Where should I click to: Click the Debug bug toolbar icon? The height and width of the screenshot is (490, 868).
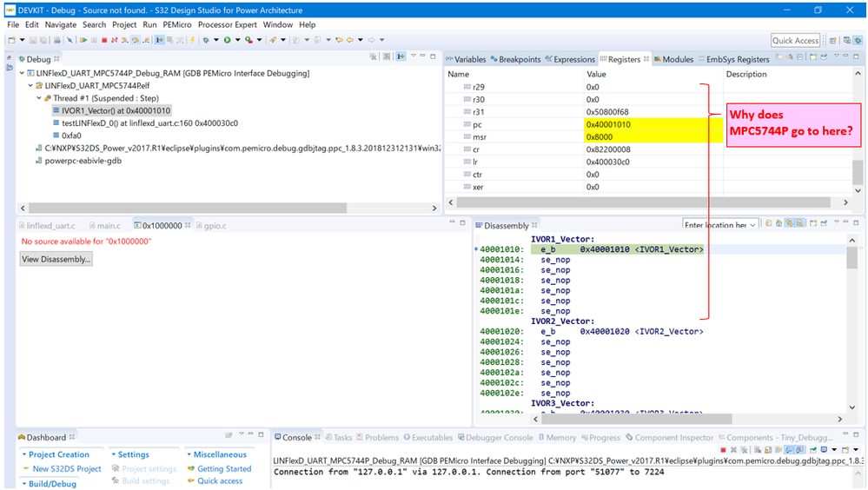(206, 40)
